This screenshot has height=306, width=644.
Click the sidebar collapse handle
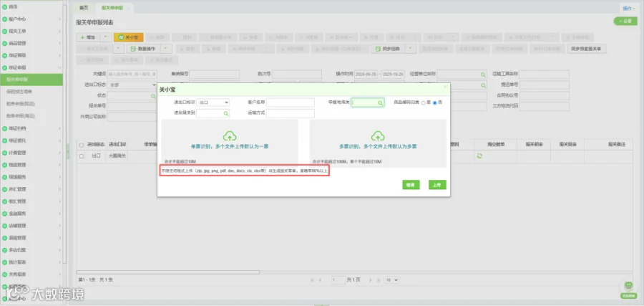pos(68,152)
